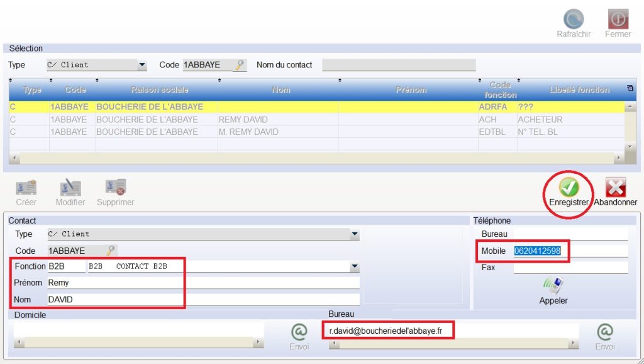Click the contacts table horizontal scrollbar
The height and width of the screenshot is (364, 644).
[x=314, y=158]
